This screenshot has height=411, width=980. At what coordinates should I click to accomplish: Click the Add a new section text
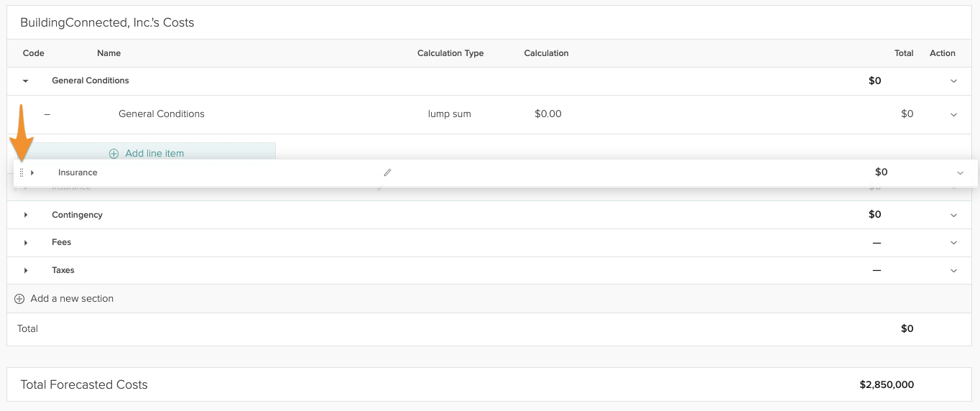(72, 299)
